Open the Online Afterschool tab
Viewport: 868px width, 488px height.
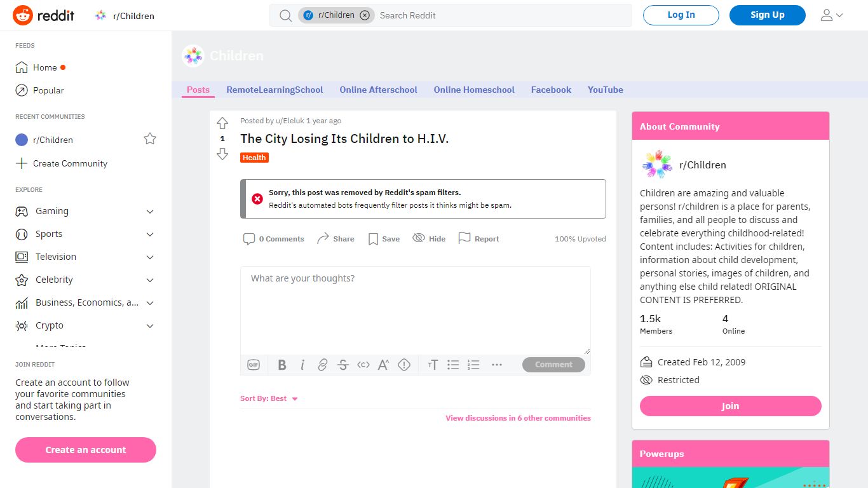[378, 90]
